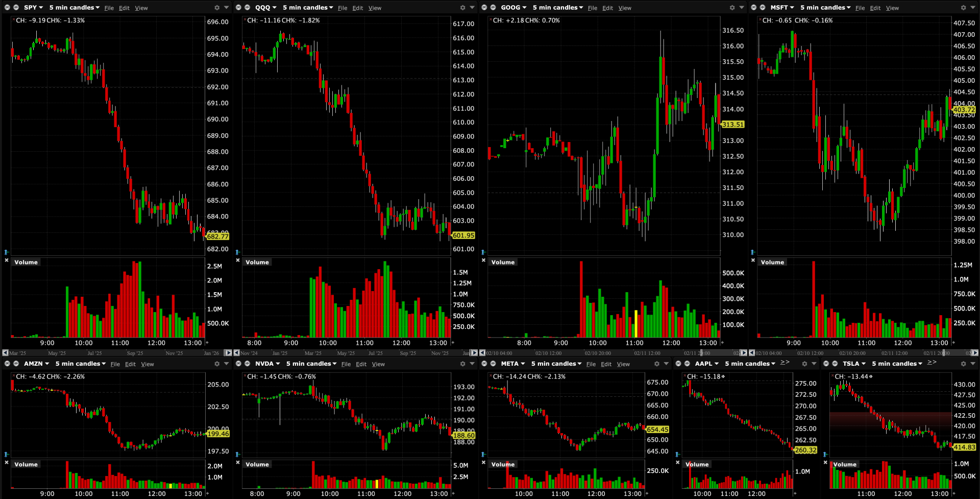Open settings gear on NVDA chart

(463, 364)
